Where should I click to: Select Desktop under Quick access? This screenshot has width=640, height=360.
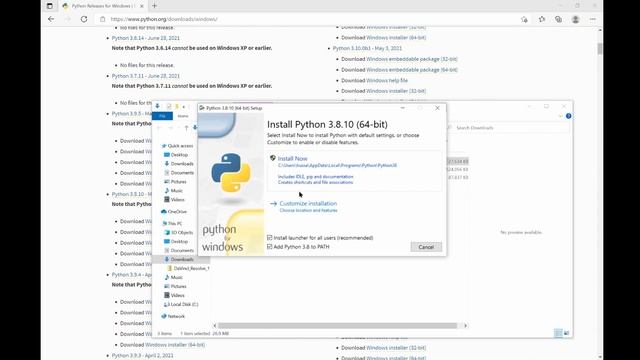176,155
